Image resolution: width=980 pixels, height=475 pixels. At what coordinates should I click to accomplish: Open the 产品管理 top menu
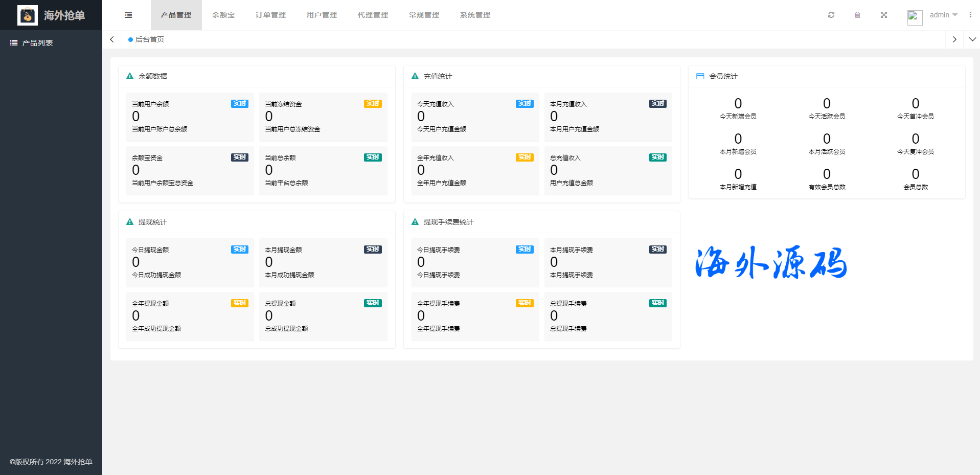pyautogui.click(x=176, y=15)
